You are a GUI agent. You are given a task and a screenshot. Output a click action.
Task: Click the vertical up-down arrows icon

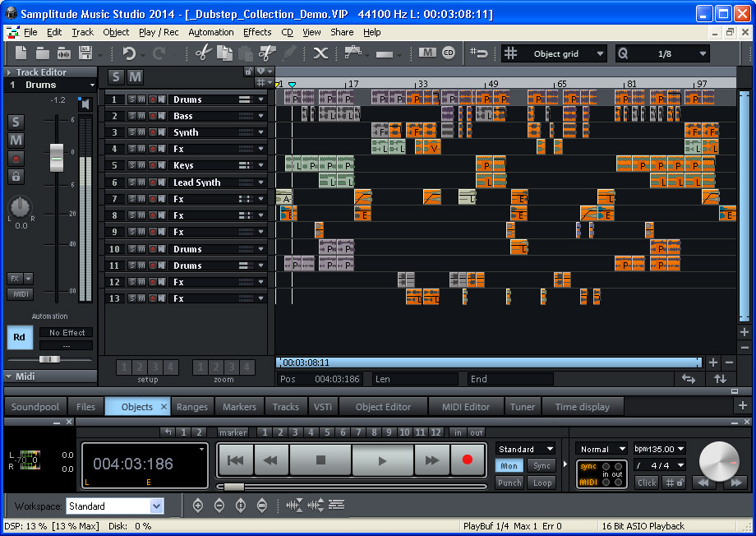coord(721,379)
